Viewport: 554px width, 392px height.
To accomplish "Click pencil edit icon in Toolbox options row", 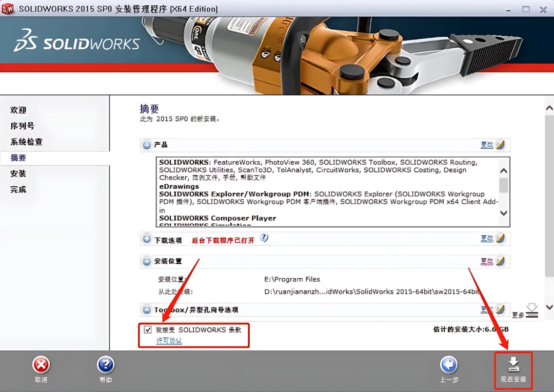I will [x=500, y=309].
